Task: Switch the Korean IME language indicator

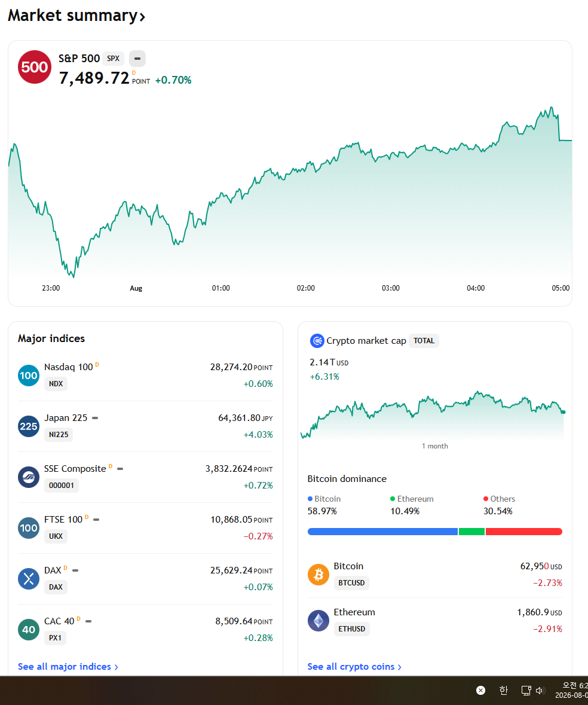Action: [504, 690]
